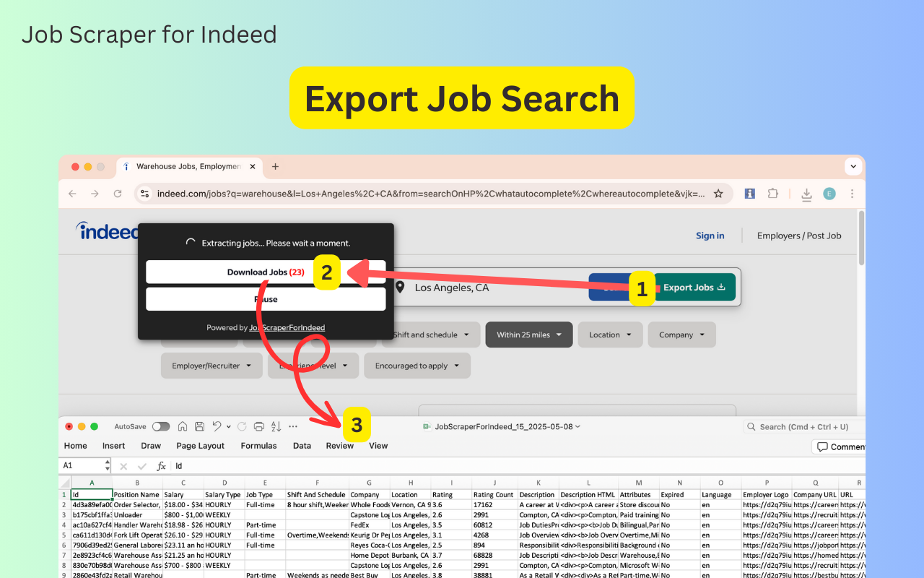Open the Location filter dropdown
The image size is (924, 578).
click(610, 335)
